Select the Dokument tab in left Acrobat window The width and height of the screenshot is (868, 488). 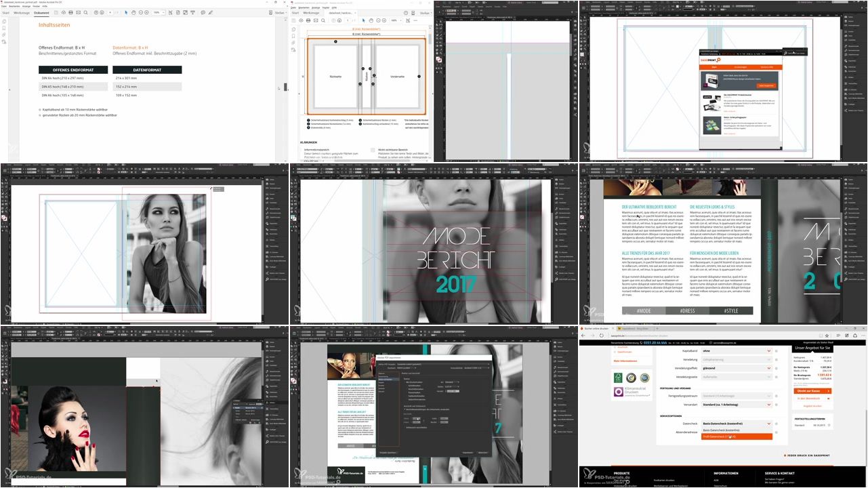pos(41,13)
